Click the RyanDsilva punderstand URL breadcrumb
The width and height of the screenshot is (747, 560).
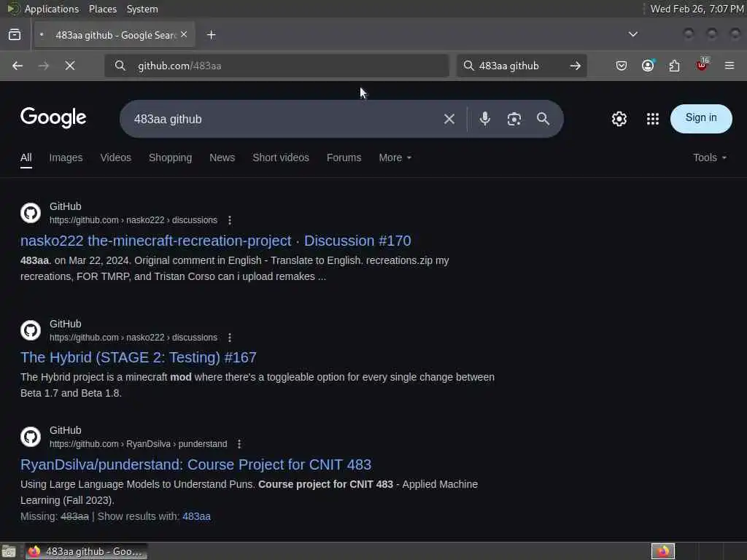click(x=138, y=444)
